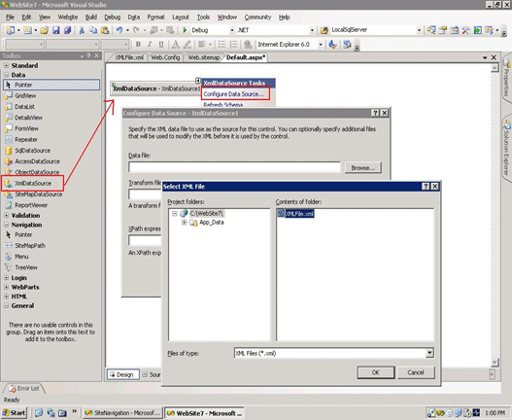The width and height of the screenshot is (512, 420).
Task: Switch to Design view tab
Action: pos(123,374)
